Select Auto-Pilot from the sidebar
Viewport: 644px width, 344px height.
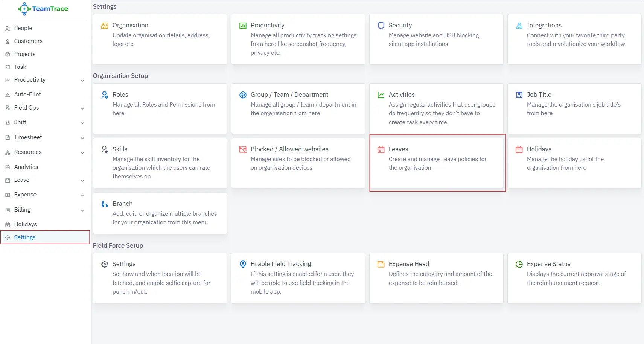point(27,94)
